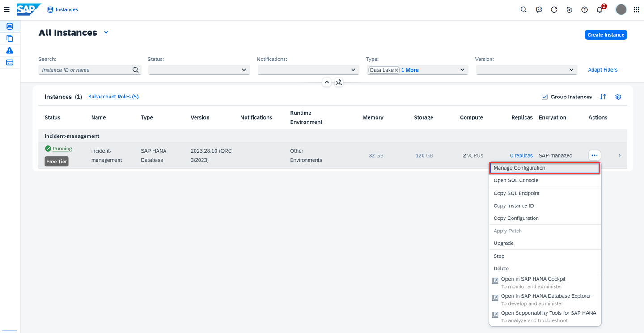Select Delete in actions menu
The width and height of the screenshot is (644, 333).
coord(545,269)
